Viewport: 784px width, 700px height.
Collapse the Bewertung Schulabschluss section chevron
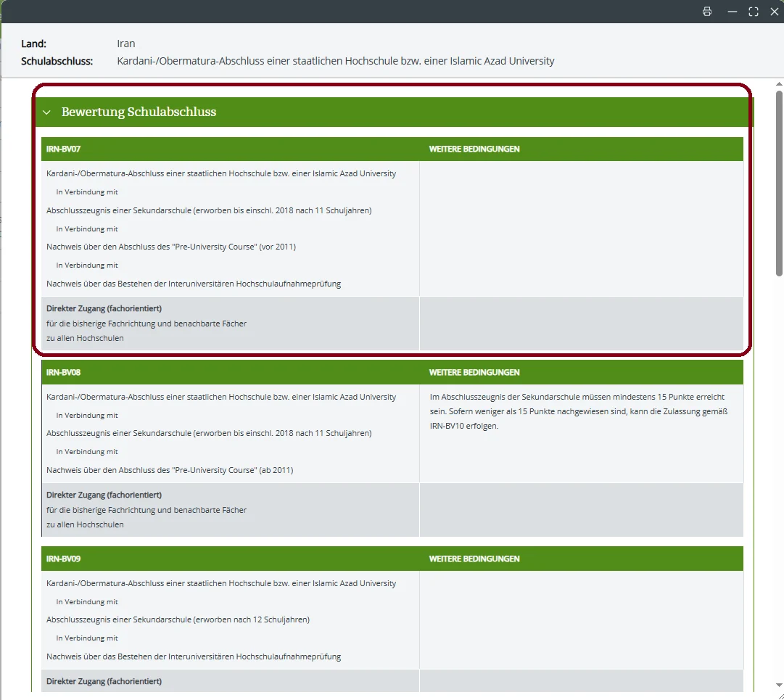[x=46, y=112]
